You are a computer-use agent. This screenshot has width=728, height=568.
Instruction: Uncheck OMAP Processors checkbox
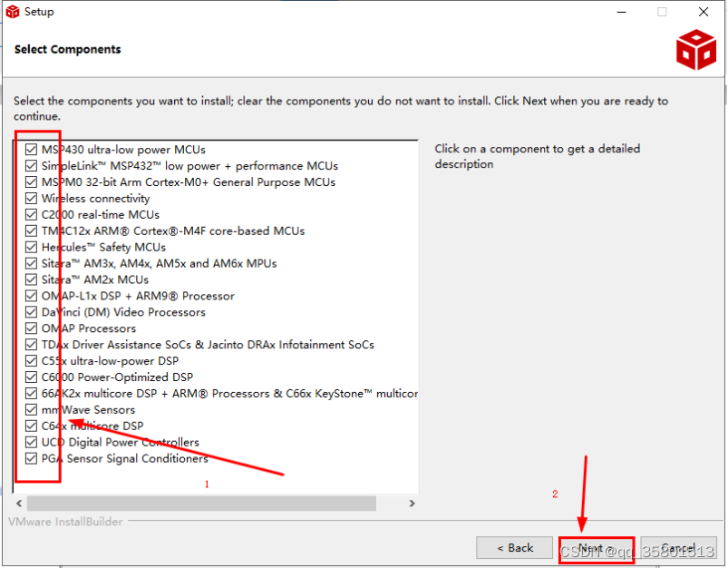[x=31, y=328]
